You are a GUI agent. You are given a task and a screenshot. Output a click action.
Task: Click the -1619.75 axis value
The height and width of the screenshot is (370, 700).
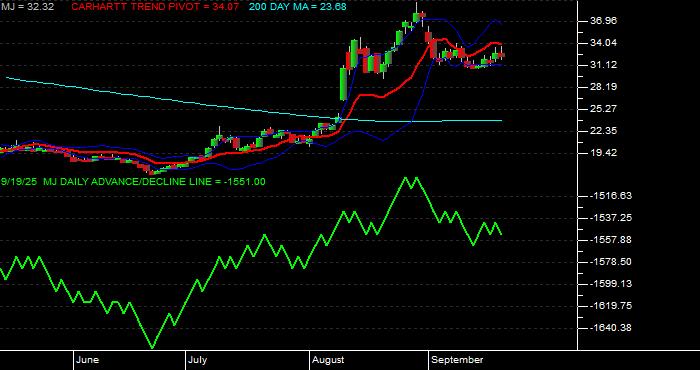pyautogui.click(x=612, y=306)
